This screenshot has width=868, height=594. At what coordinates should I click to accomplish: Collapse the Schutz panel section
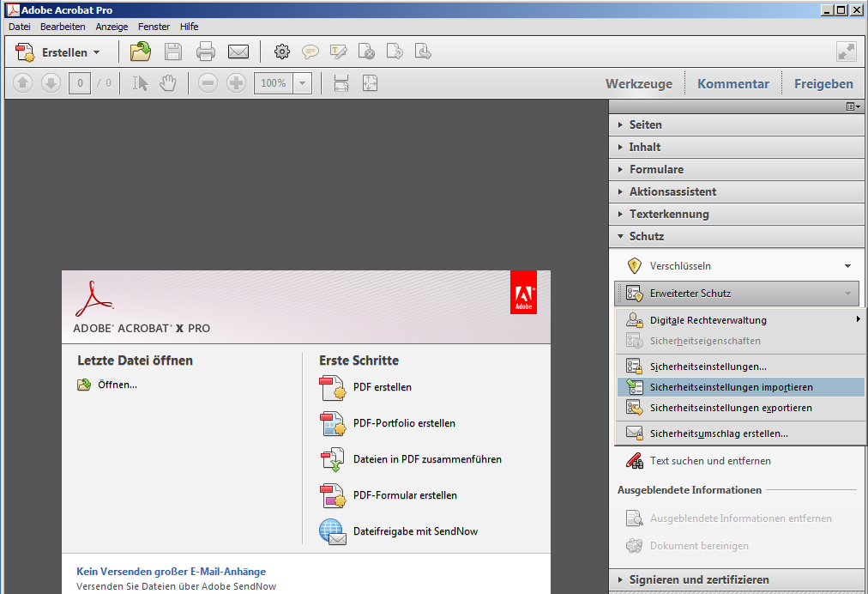tap(646, 236)
